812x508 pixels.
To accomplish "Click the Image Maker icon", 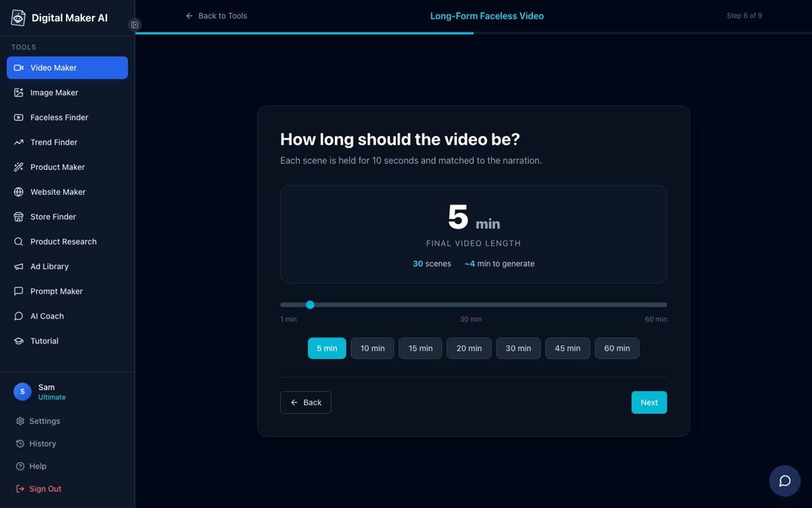I will click(18, 93).
